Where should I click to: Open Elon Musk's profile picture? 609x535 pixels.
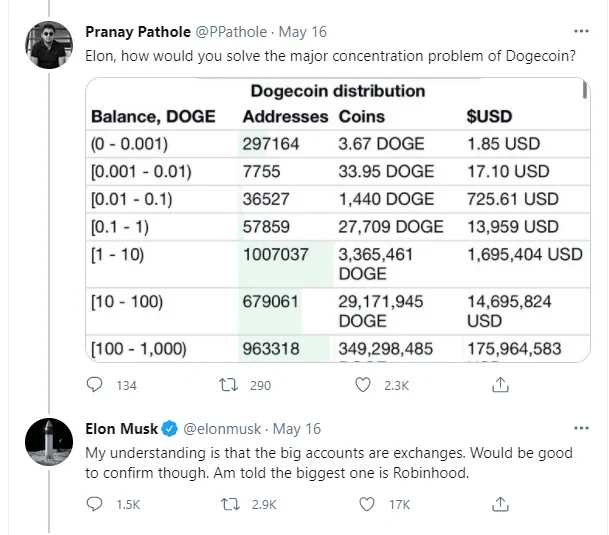point(48,442)
